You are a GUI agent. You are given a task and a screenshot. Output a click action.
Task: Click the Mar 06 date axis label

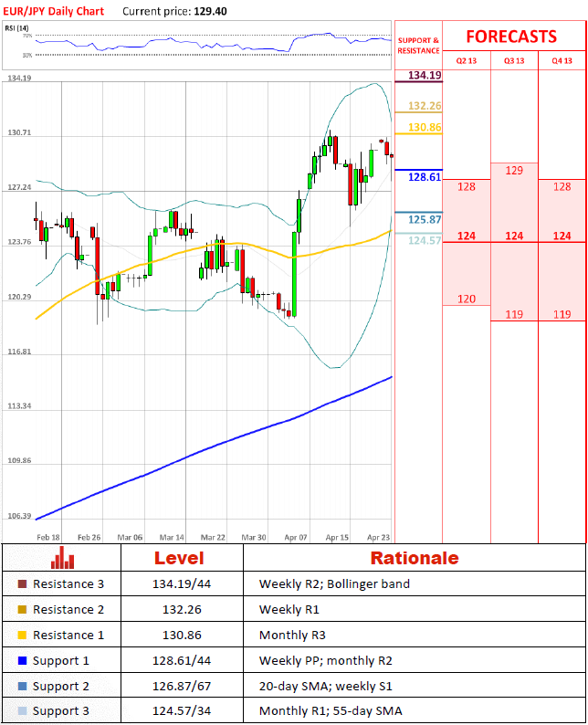[130, 537]
